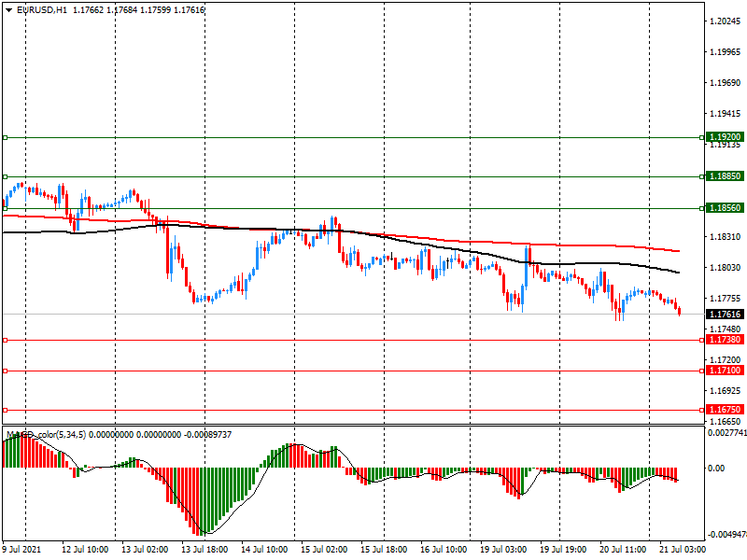
Task: Click the triangle arrow beside EURUSD,H1
Action: point(8,9)
